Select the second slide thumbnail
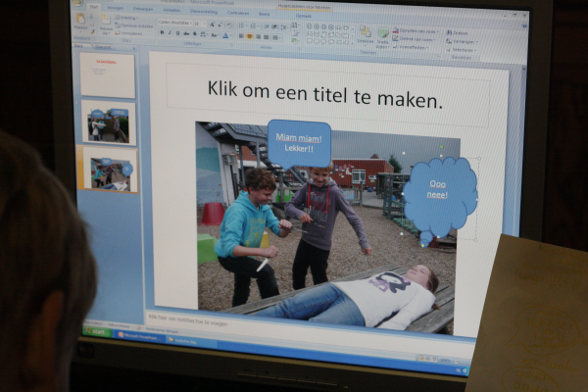 pyautogui.click(x=109, y=122)
